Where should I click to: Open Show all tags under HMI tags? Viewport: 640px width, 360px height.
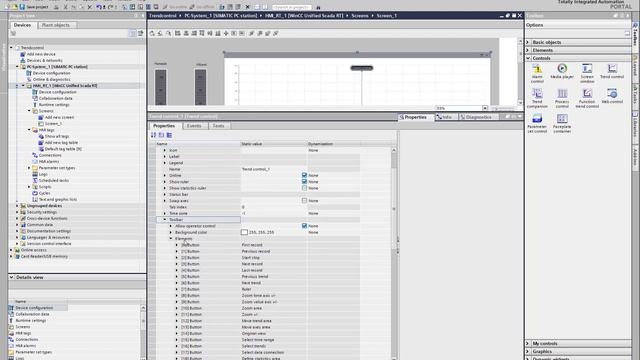click(x=57, y=136)
